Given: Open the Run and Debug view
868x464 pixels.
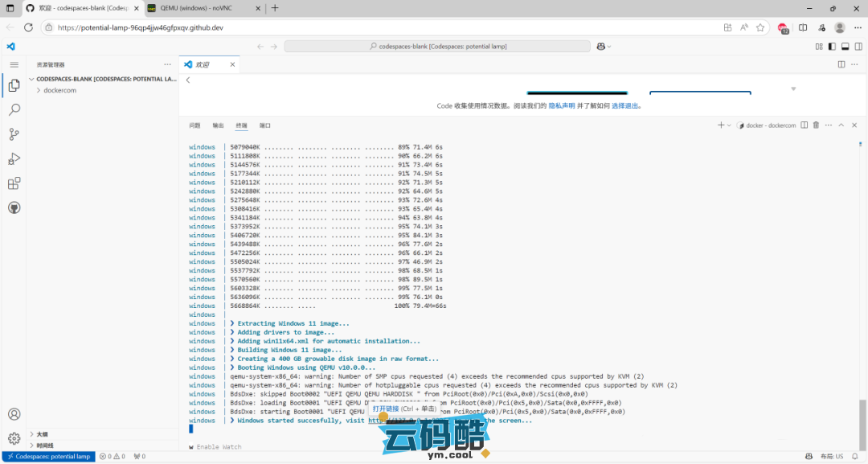Looking at the screenshot, I should (x=14, y=158).
